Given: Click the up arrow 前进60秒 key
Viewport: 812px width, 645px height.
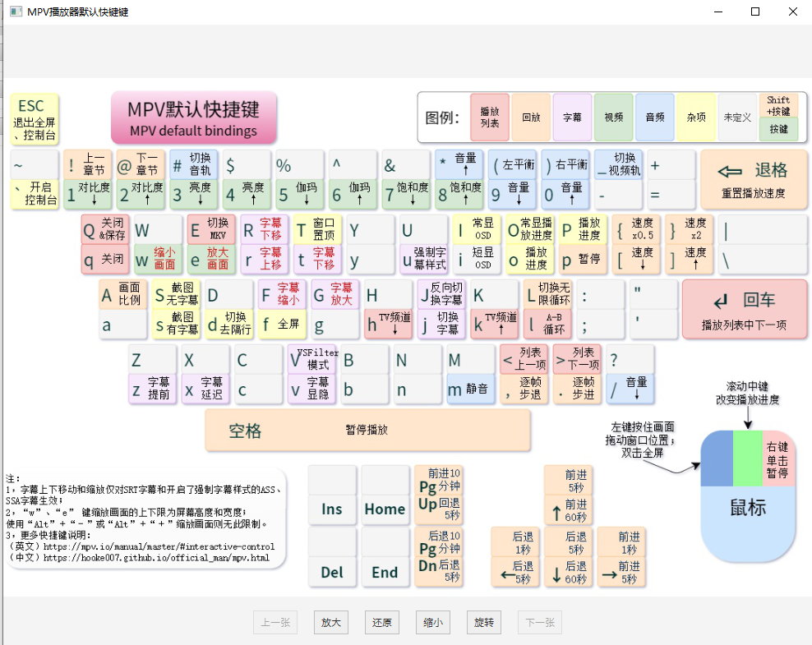Looking at the screenshot, I should click(568, 509).
